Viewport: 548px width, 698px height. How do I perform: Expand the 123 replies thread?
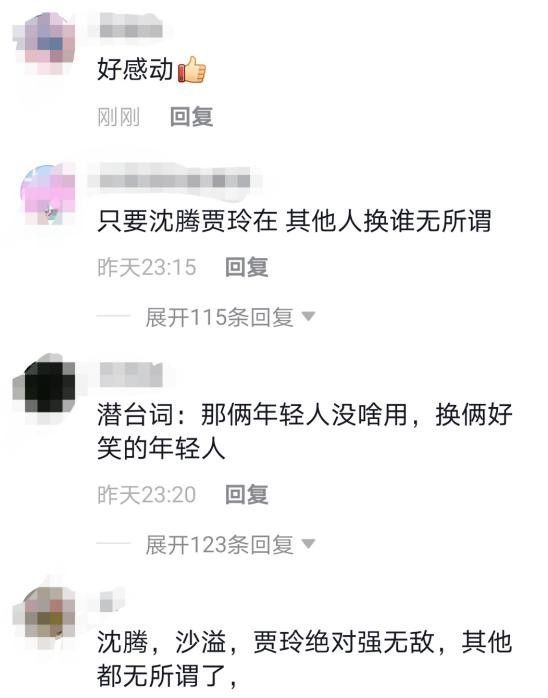219,544
